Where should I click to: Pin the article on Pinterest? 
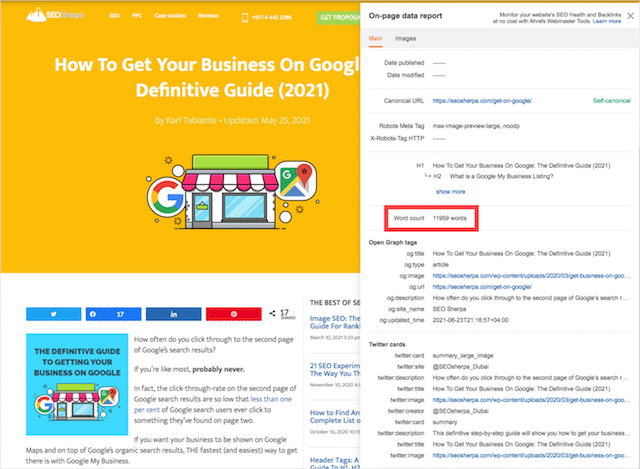[x=233, y=314]
